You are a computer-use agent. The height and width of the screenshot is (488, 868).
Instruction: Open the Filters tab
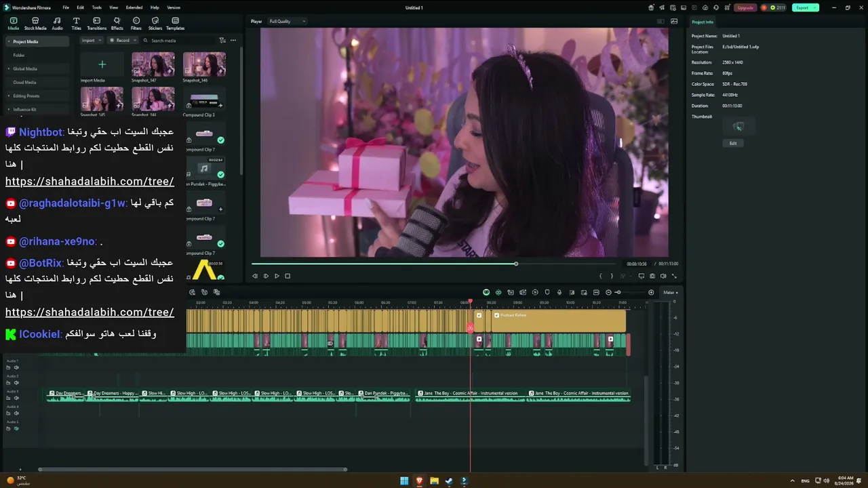click(x=136, y=24)
